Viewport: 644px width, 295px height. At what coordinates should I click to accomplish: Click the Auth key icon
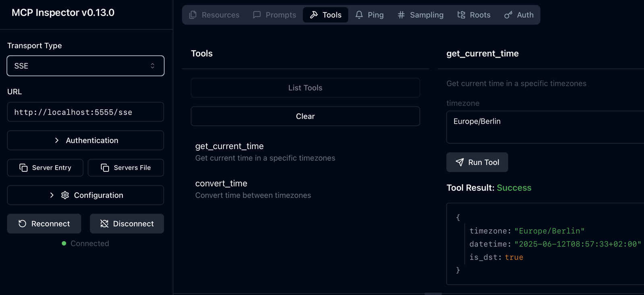click(508, 15)
